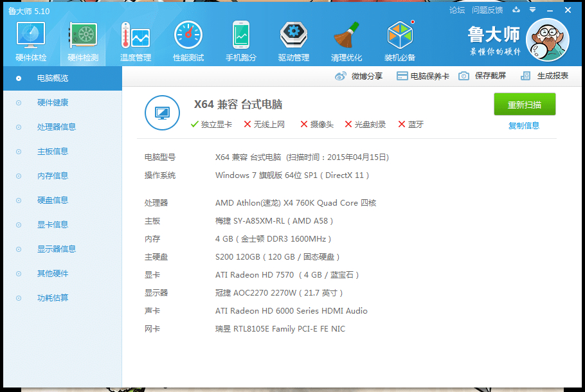Click the 鲁大师 mascot avatar
The image size is (585, 392).
coord(547,40)
